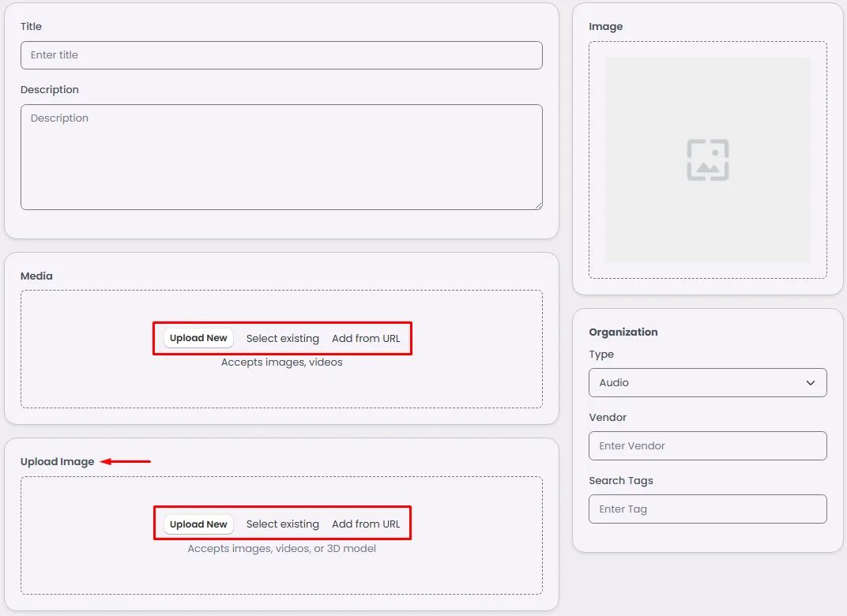The height and width of the screenshot is (616, 847).
Task: Select Upload New under Upload Image
Action: [198, 524]
